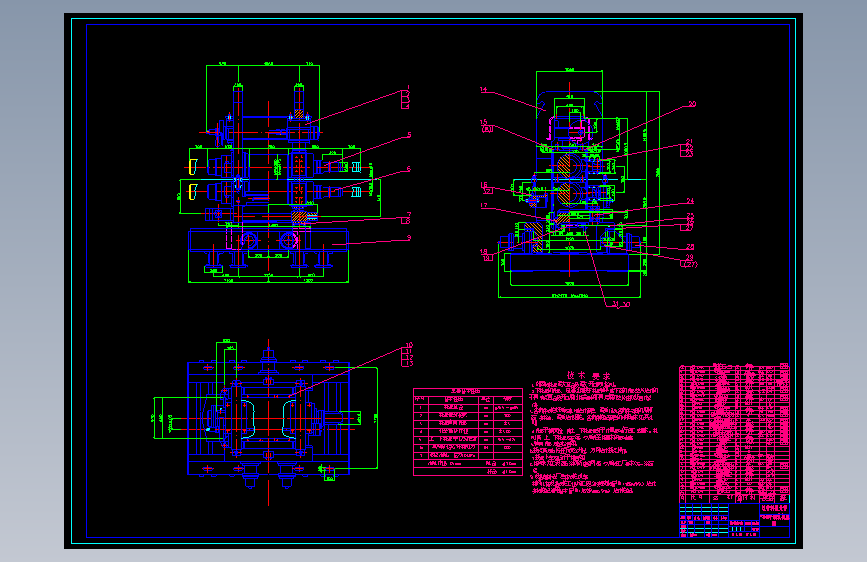Click part balloon number 24
This screenshot has height=562, width=867.
690,201
